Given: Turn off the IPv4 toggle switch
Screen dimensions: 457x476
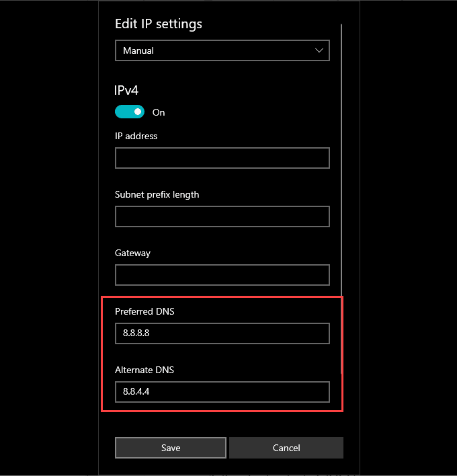Looking at the screenshot, I should click(x=130, y=112).
